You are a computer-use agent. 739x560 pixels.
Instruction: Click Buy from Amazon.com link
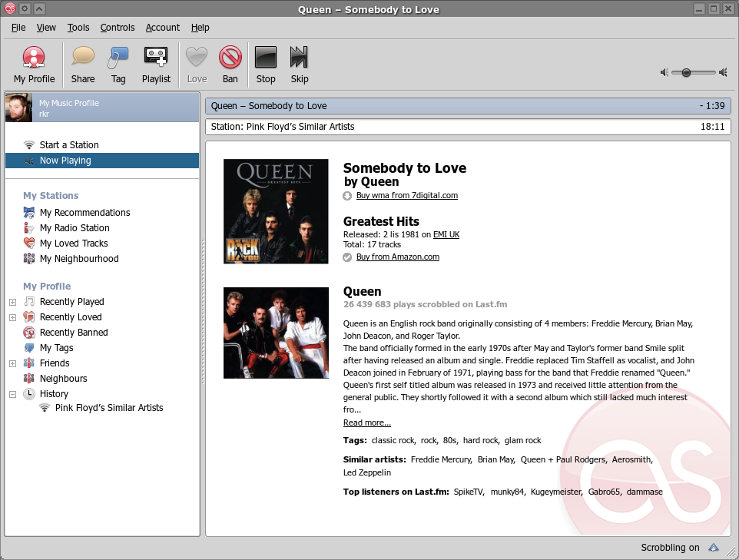[x=398, y=257]
